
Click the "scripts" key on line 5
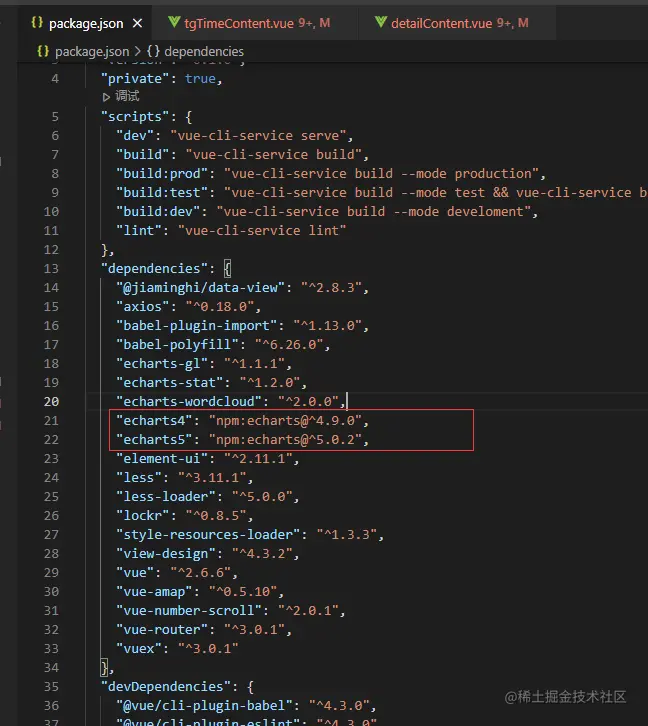tap(135, 117)
